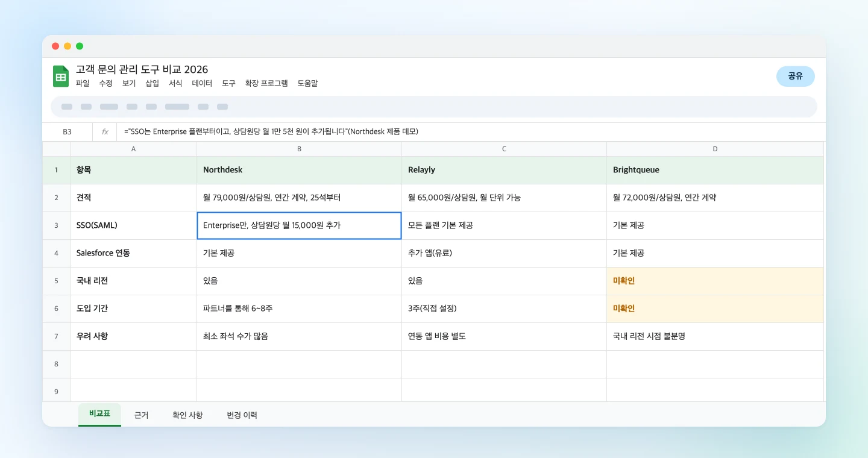This screenshot has height=458, width=868.
Task: Open the 수정 menu
Action: [x=105, y=83]
